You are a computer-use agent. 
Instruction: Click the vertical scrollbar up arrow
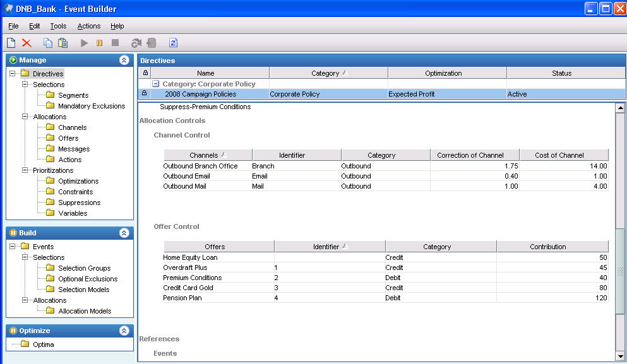click(620, 108)
